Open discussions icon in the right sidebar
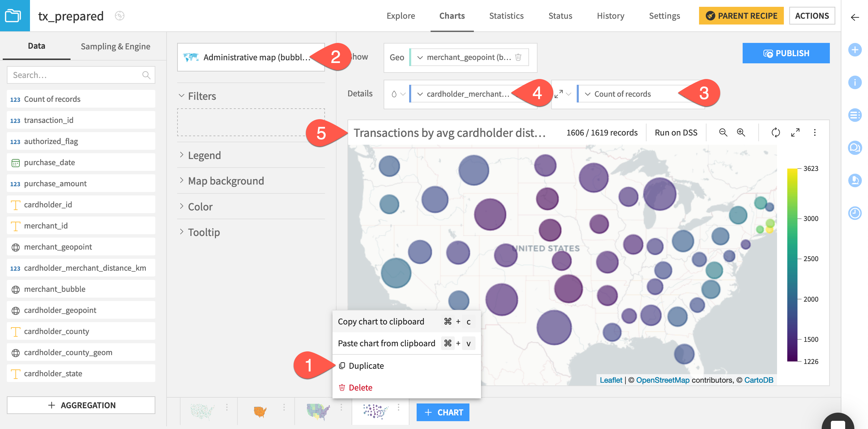Image resolution: width=868 pixels, height=429 pixels. coord(855,147)
